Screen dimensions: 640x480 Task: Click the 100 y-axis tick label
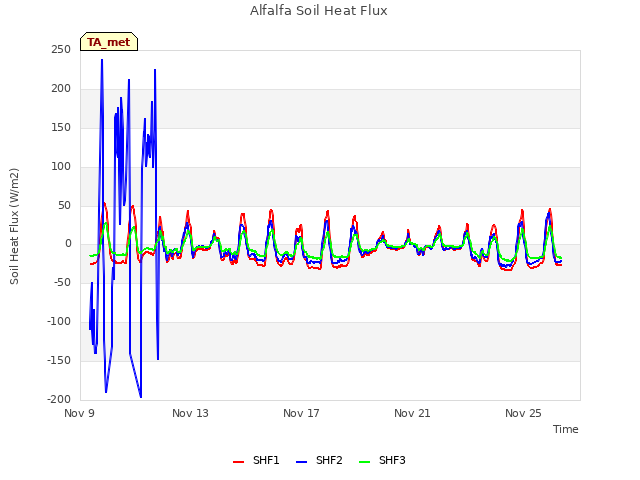pos(61,167)
